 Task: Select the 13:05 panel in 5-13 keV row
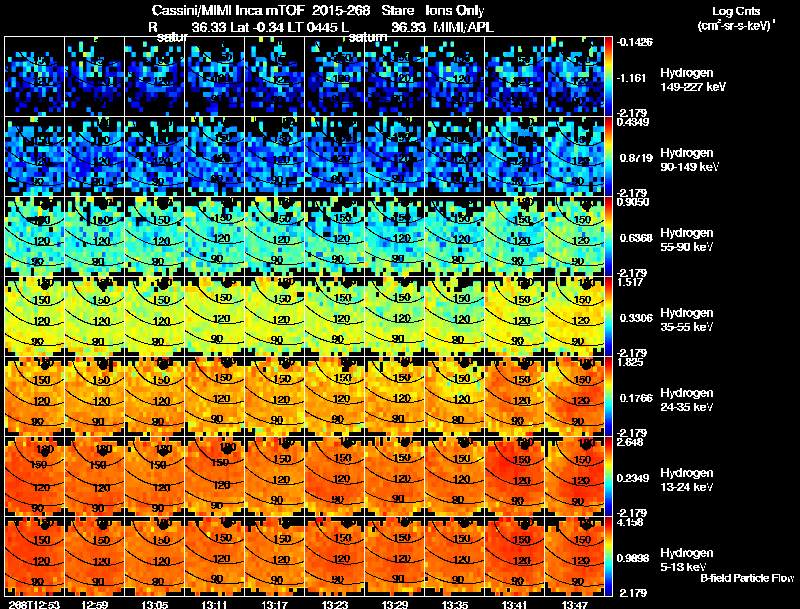154,557
